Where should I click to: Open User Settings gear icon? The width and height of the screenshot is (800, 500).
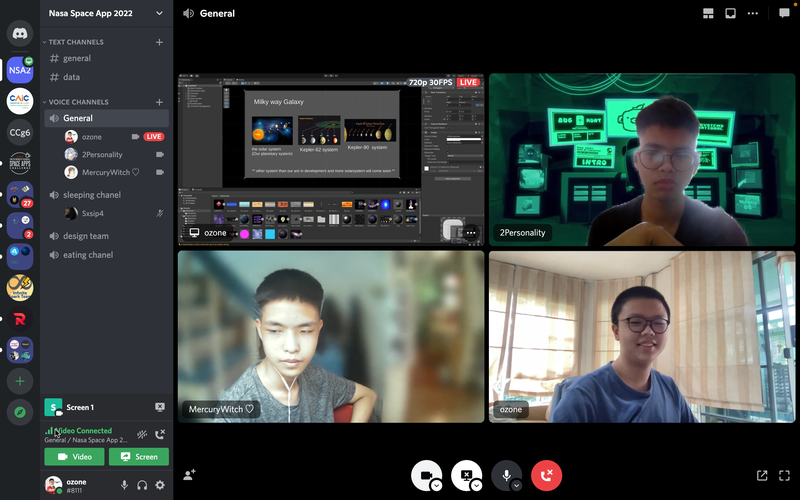160,485
